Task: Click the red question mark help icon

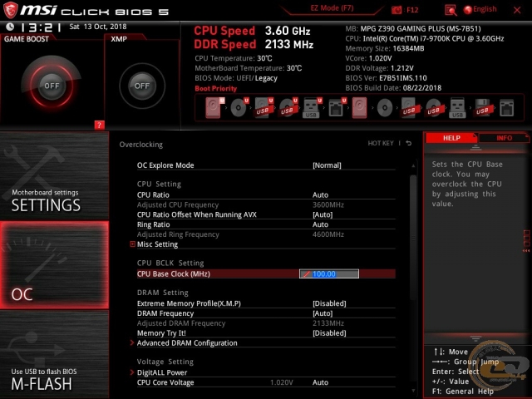Action: pyautogui.click(x=99, y=126)
